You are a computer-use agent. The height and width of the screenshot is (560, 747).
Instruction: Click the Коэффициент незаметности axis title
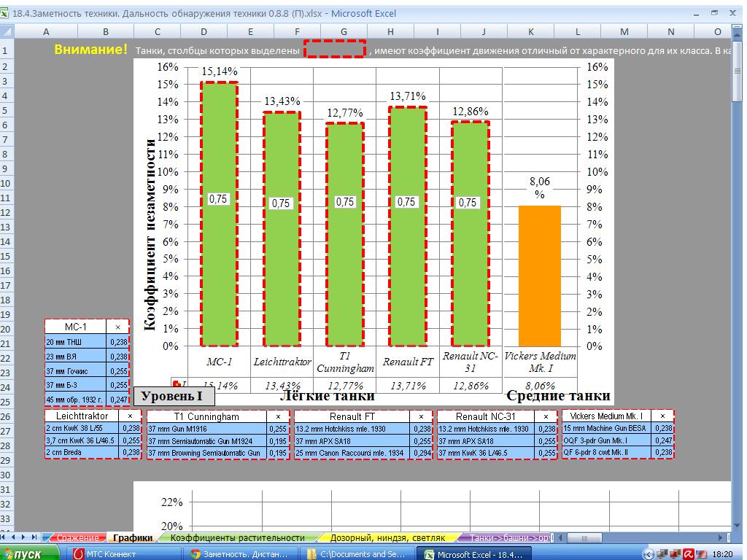click(x=150, y=234)
